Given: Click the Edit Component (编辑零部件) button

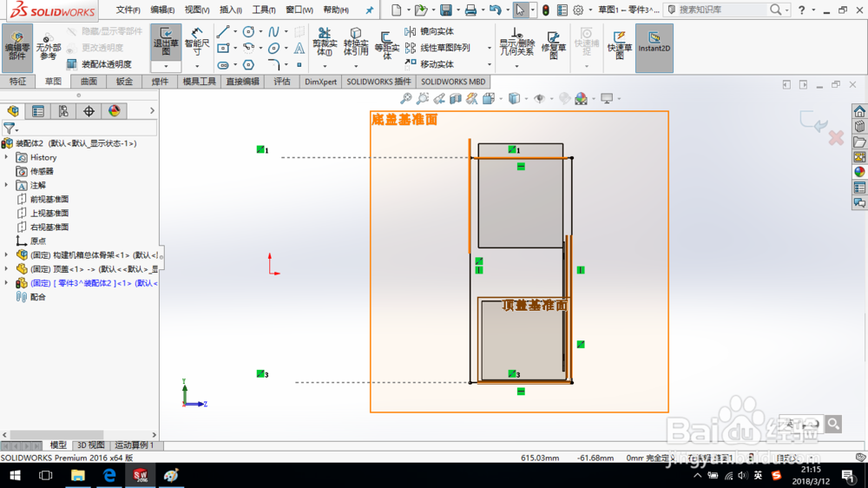Looking at the screenshot, I should coord(17,48).
